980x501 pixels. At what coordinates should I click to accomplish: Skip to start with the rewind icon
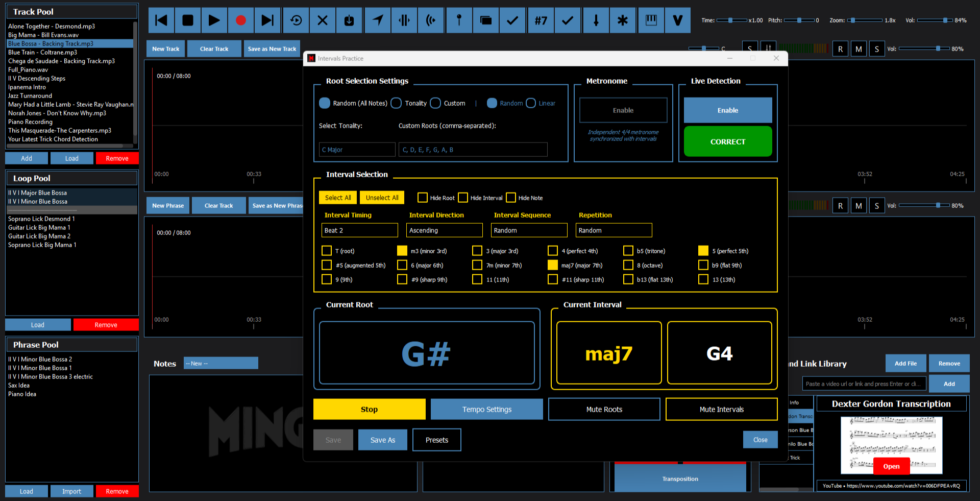(161, 20)
